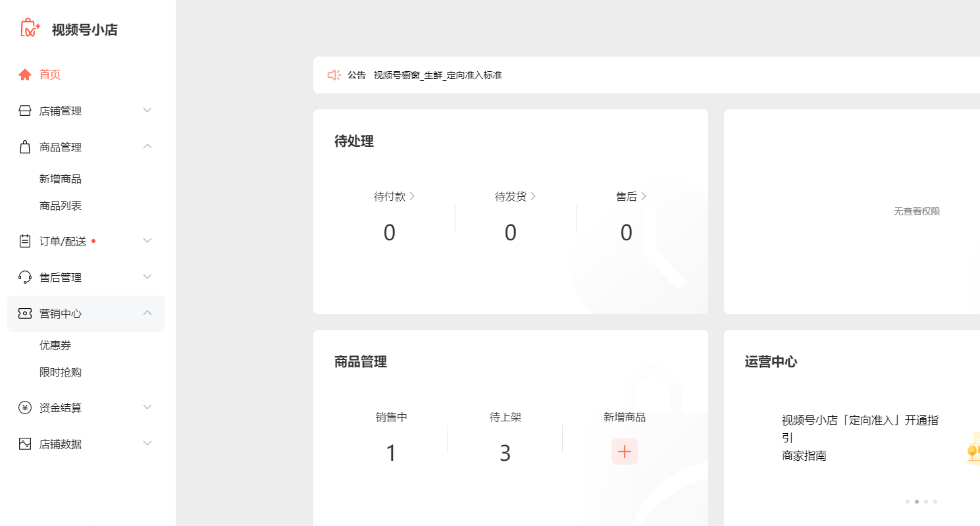Expand the 订单/配送 menu chevron
This screenshot has height=526, width=980.
147,240
